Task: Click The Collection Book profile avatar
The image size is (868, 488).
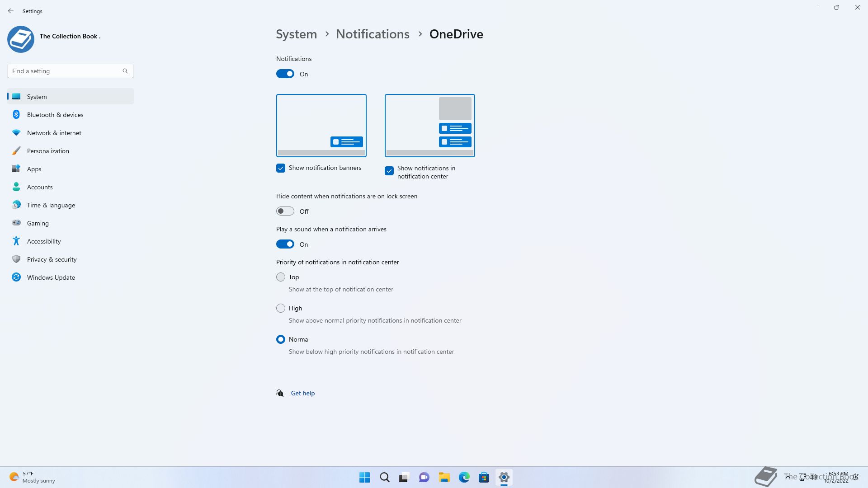Action: coord(21,39)
